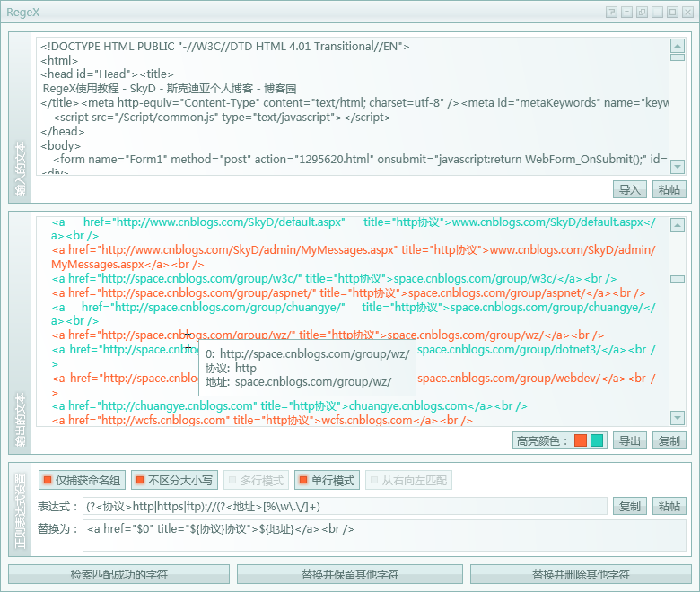The width and height of the screenshot is (700, 592).
Task: Toggle 多行模式 option
Action: 257,480
